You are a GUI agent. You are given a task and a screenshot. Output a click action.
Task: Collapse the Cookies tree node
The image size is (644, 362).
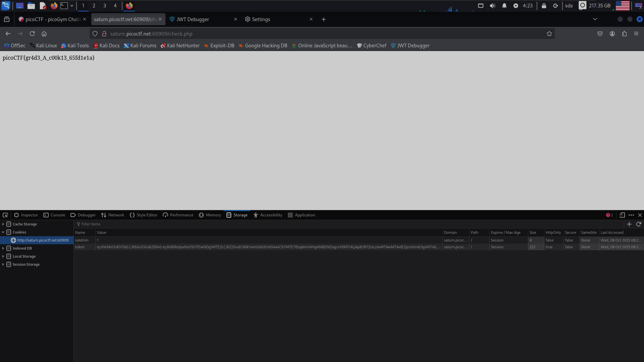(x=3, y=232)
